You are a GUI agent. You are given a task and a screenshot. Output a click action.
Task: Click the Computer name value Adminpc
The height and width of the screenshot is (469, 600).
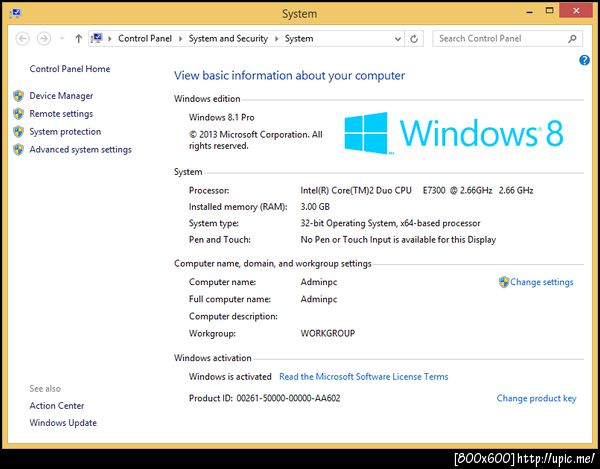pyautogui.click(x=319, y=282)
